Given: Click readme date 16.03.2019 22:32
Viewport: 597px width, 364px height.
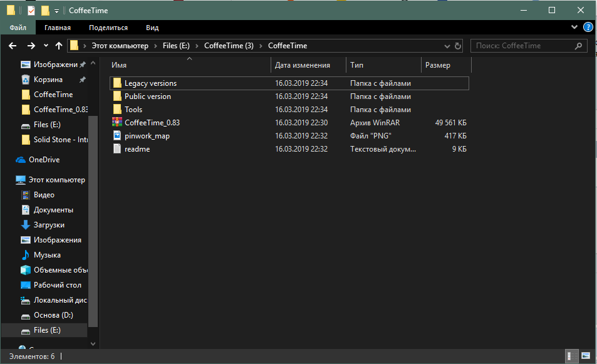Looking at the screenshot, I should [x=301, y=149].
